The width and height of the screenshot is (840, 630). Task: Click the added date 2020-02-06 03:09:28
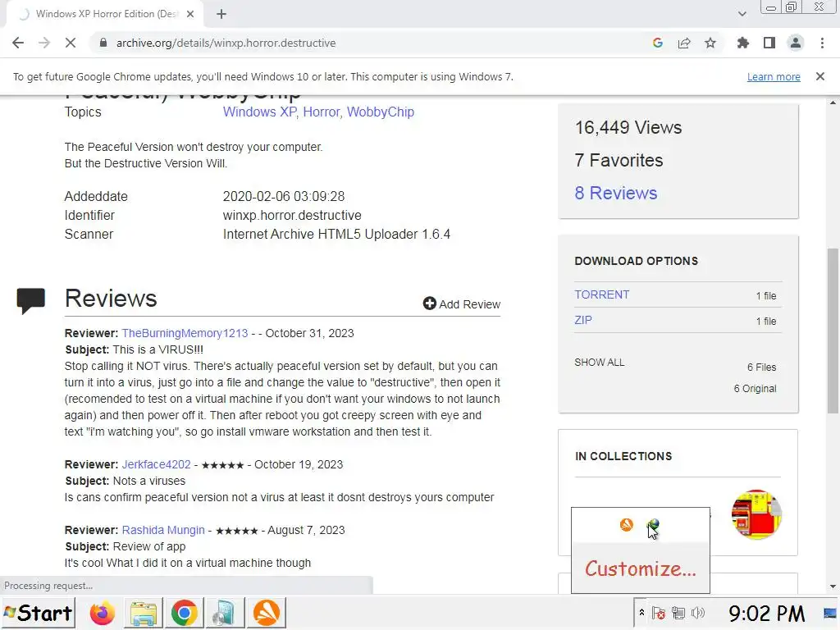[284, 197]
